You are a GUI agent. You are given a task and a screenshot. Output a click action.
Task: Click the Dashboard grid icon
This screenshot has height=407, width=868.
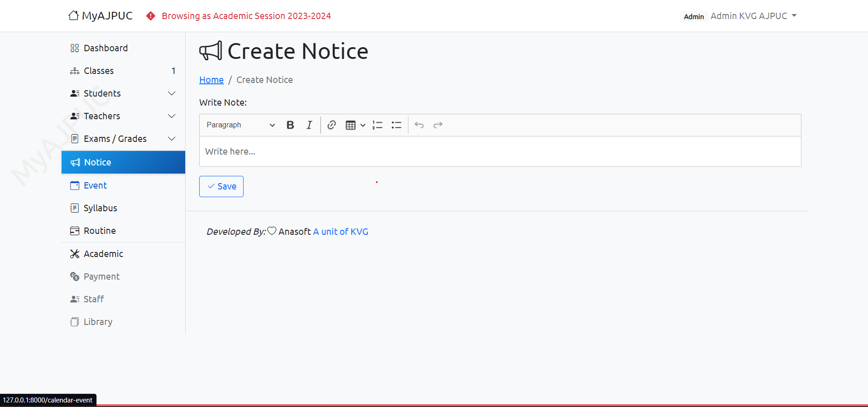pos(75,48)
